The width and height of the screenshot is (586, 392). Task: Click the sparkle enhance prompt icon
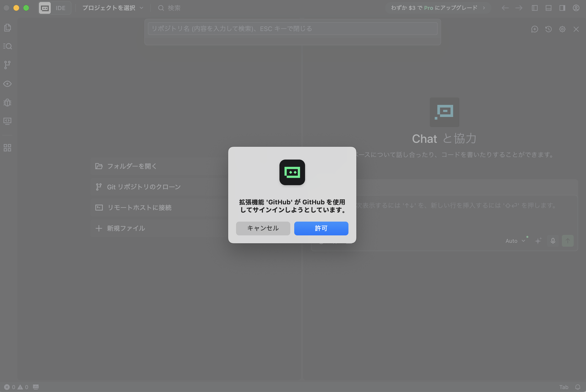538,241
